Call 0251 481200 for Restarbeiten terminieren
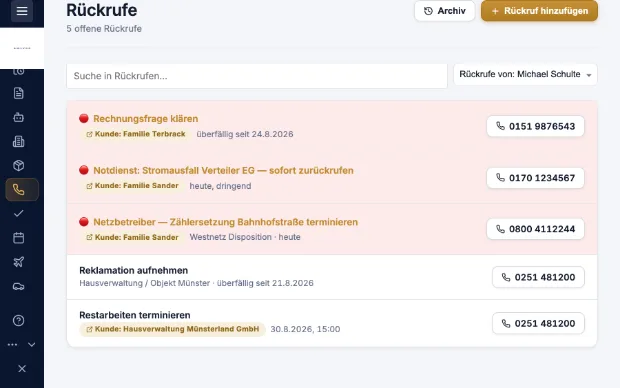Image resolution: width=620 pixels, height=388 pixels. (x=538, y=324)
